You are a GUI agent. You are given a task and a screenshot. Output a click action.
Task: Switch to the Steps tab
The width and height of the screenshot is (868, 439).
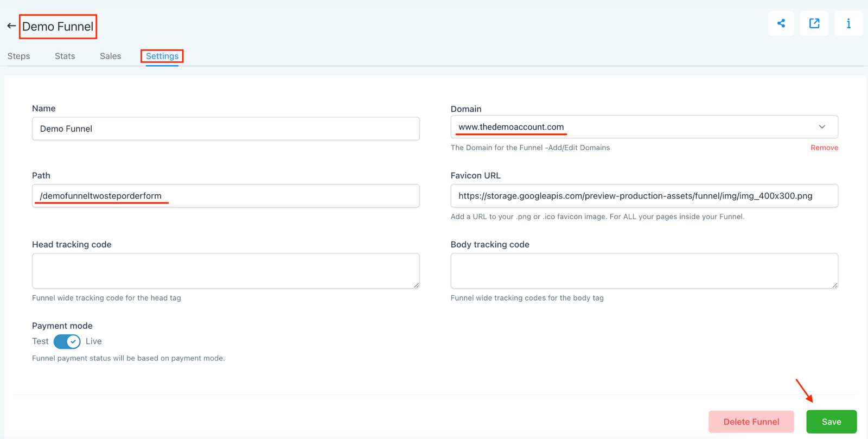coord(19,56)
